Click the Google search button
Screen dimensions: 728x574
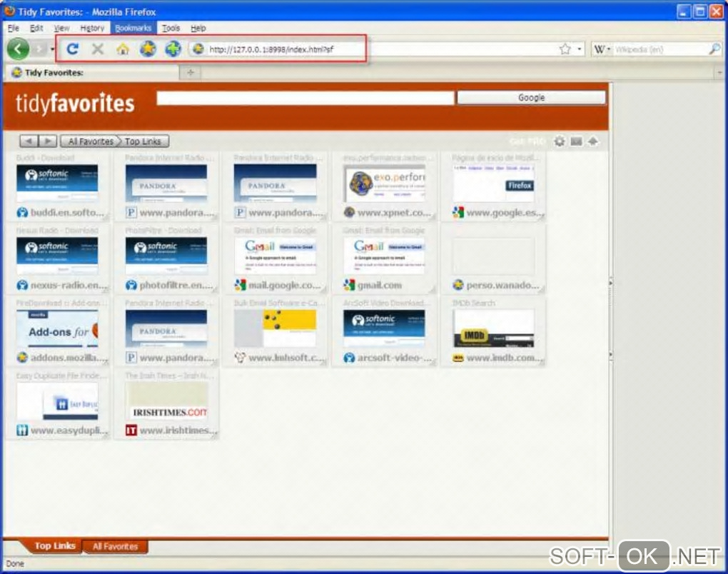531,98
